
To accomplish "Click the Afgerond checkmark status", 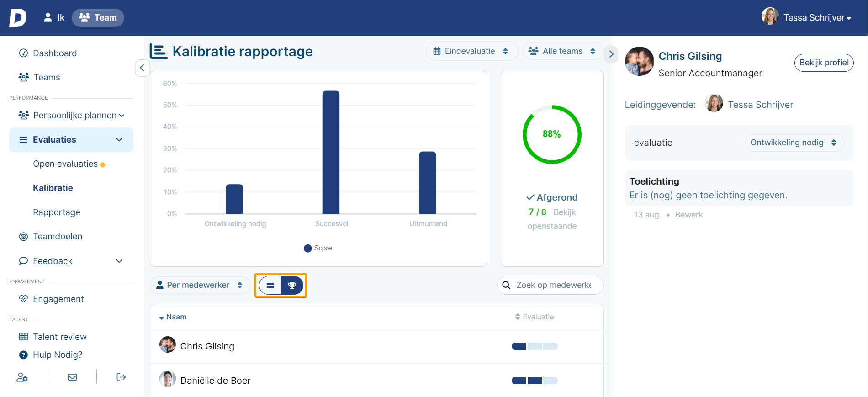I will point(552,197).
